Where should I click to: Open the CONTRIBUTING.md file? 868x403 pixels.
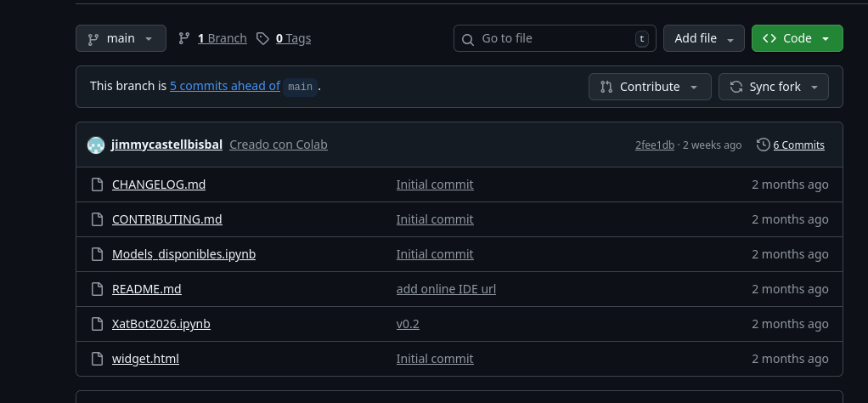tap(166, 219)
